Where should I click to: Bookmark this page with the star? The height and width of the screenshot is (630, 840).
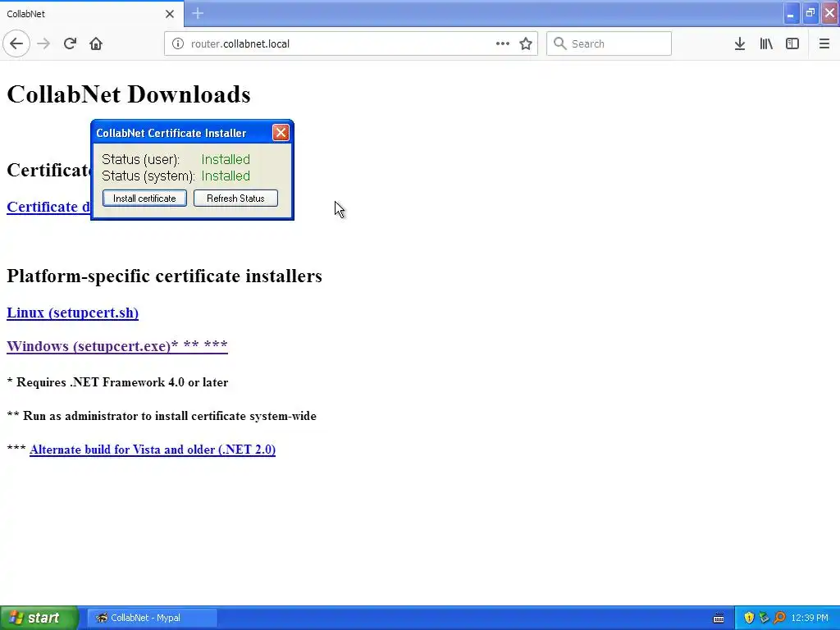(x=526, y=44)
